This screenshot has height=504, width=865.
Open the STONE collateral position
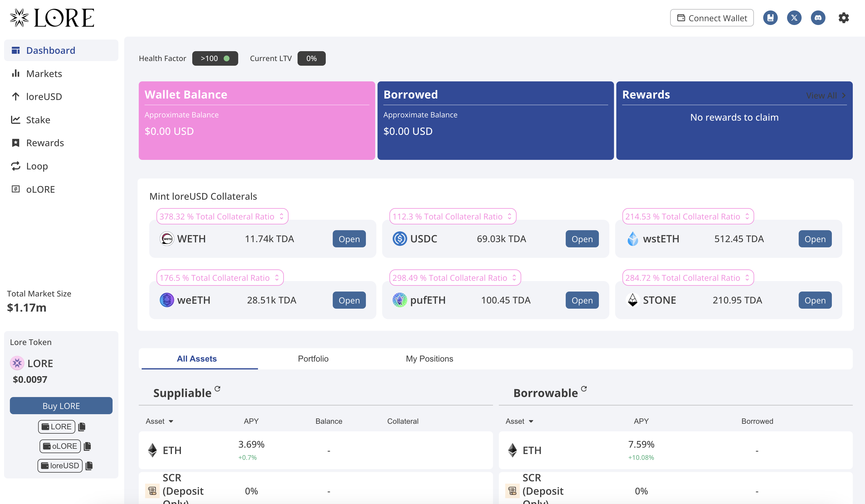click(x=815, y=300)
